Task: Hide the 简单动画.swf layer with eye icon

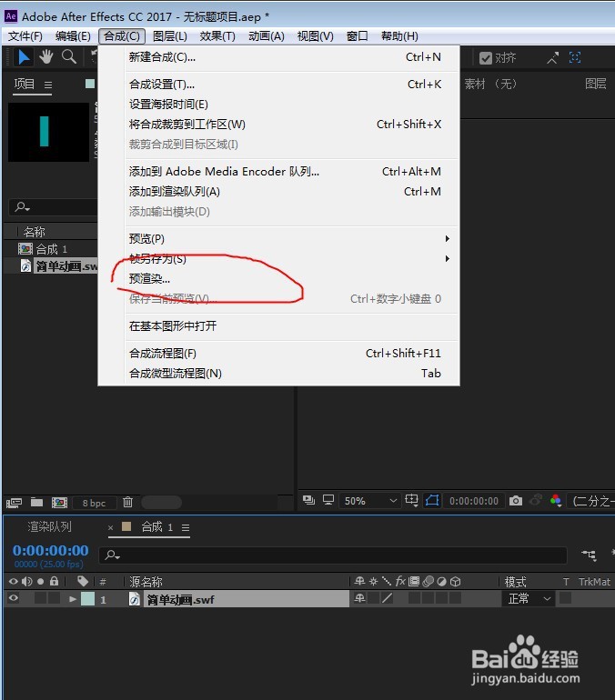Action: coord(14,598)
